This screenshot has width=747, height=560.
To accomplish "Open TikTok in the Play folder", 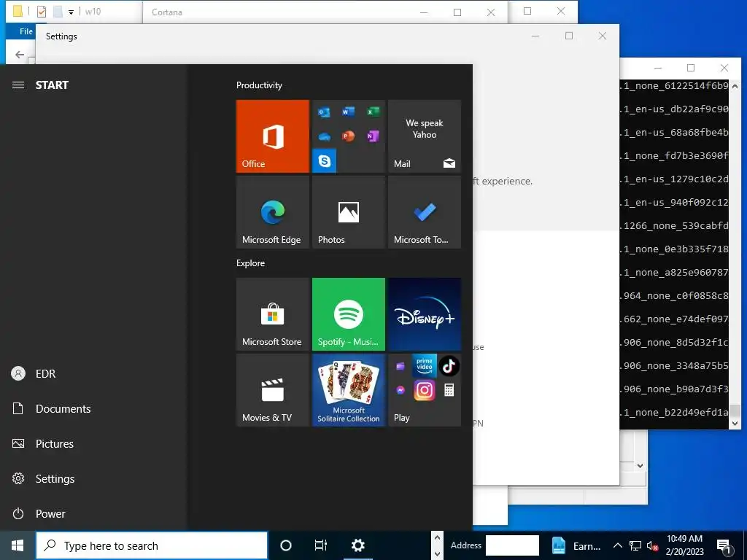I will point(449,366).
